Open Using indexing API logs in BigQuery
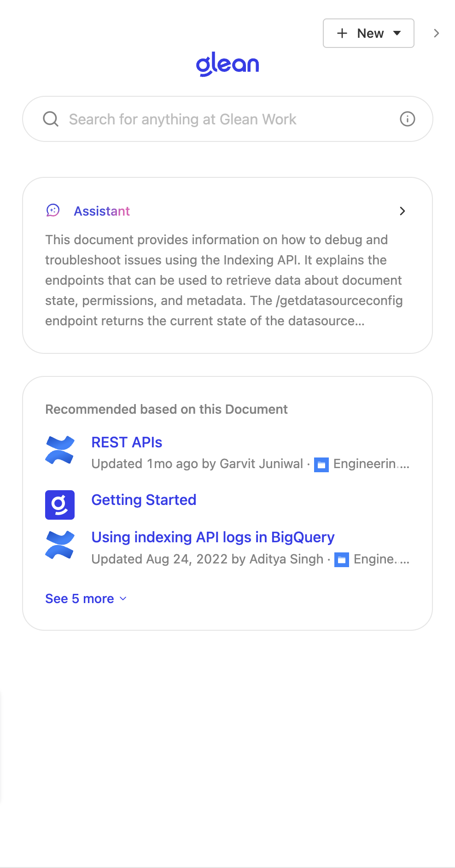Viewport: 455px width, 868px height. [x=213, y=537]
